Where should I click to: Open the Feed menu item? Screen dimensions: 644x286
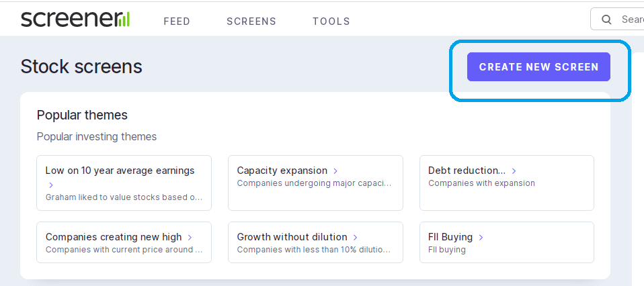point(177,21)
